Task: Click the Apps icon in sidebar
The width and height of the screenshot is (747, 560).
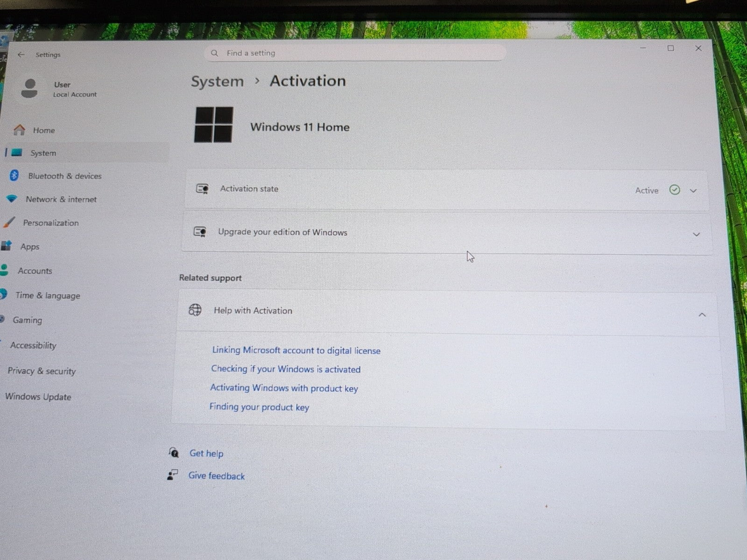Action: coord(6,246)
